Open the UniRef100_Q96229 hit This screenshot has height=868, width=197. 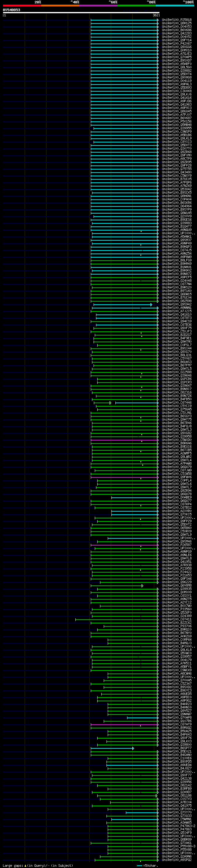[x=176, y=582]
